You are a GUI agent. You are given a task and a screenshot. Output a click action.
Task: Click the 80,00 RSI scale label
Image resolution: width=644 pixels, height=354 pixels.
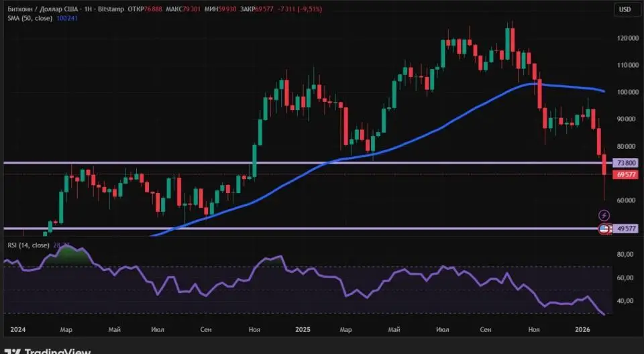click(x=625, y=255)
